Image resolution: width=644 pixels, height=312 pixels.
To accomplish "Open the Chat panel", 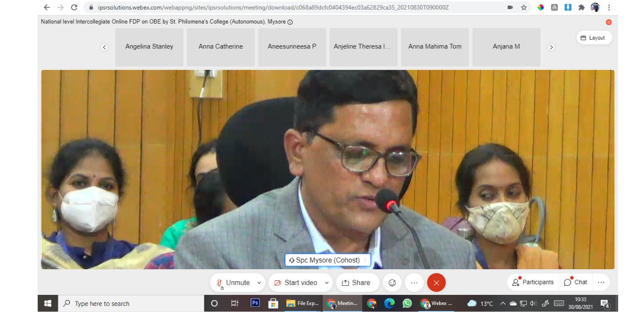I will [575, 282].
